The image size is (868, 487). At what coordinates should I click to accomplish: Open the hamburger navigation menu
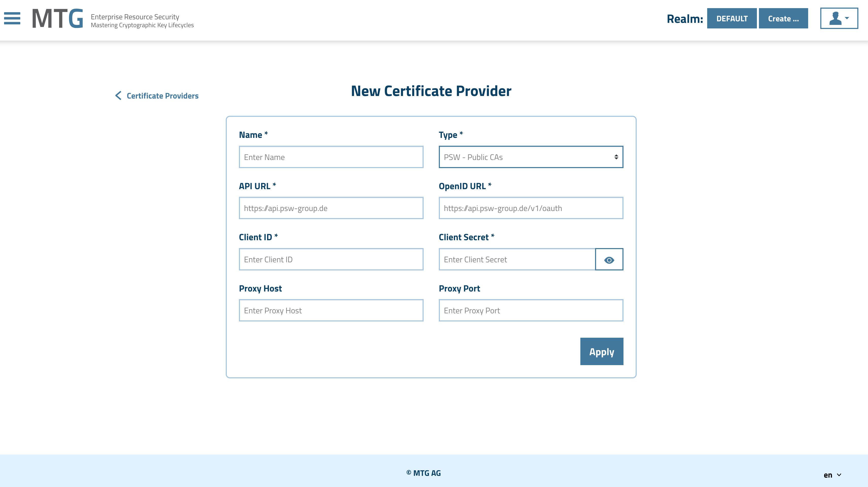pyautogui.click(x=12, y=18)
